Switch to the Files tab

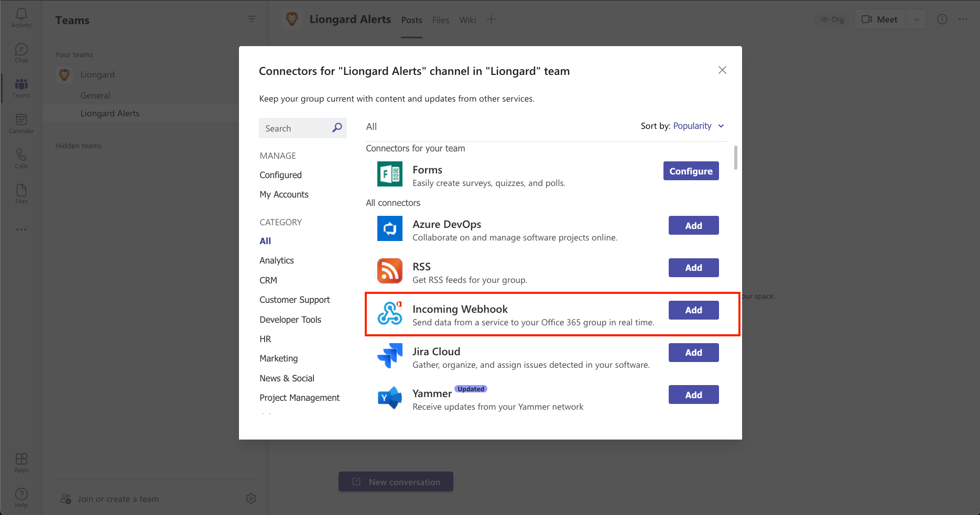441,20
